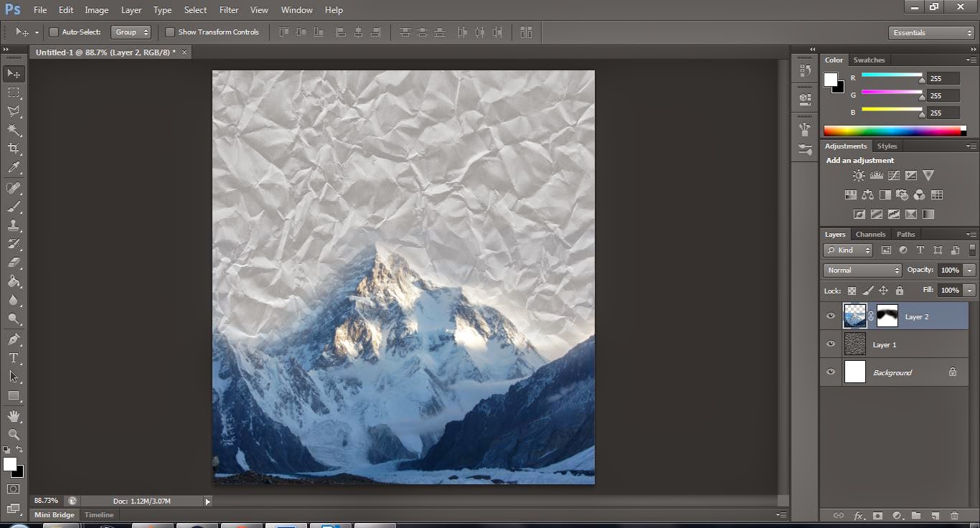Image resolution: width=980 pixels, height=528 pixels.
Task: Activate the Pen tool
Action: [14, 339]
